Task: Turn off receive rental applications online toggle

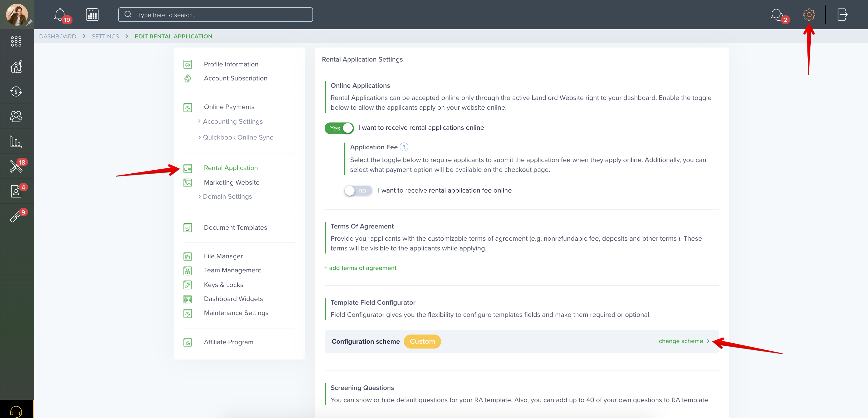Action: [x=339, y=128]
